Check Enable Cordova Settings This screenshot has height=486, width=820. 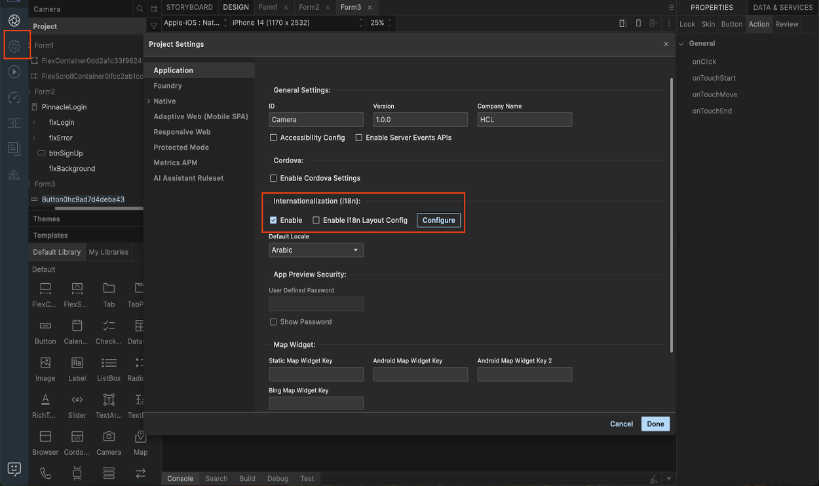coord(274,178)
